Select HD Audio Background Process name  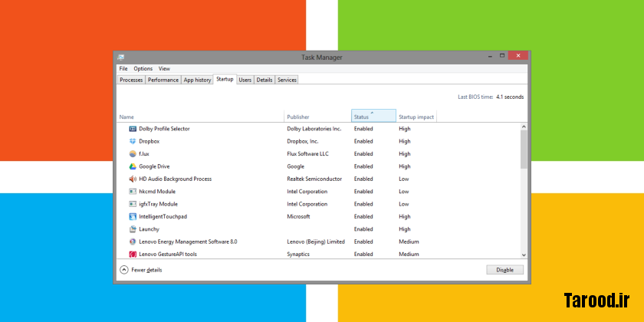(x=176, y=179)
